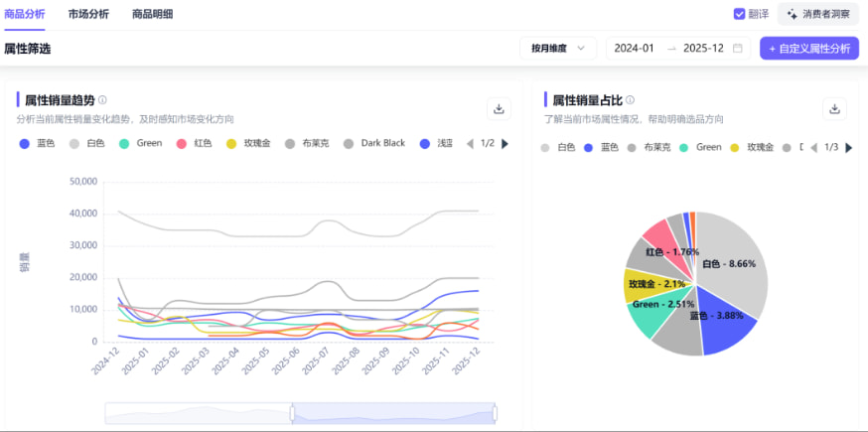Image resolution: width=868 pixels, height=432 pixels.
Task: Toggle 浅蓝 series in trend legend
Action: coord(436,143)
